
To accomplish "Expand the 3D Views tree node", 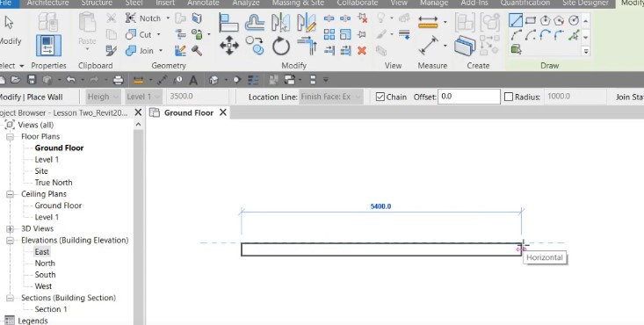I will 11,229.
